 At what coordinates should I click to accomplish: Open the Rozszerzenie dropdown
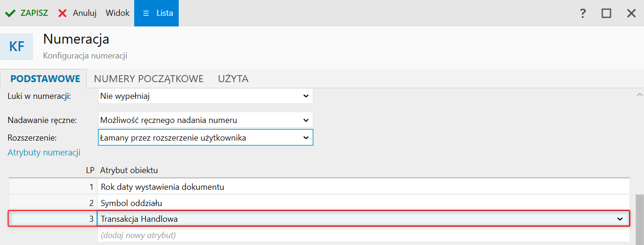pyautogui.click(x=306, y=138)
